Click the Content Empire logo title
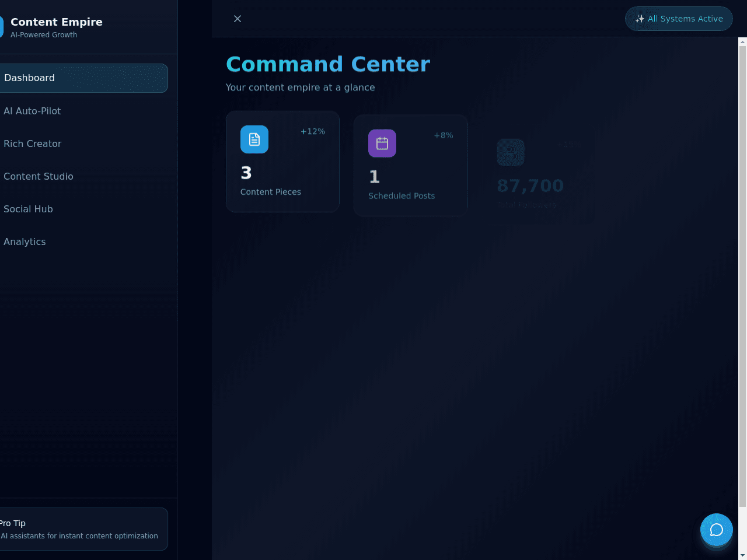 pyautogui.click(x=57, y=22)
